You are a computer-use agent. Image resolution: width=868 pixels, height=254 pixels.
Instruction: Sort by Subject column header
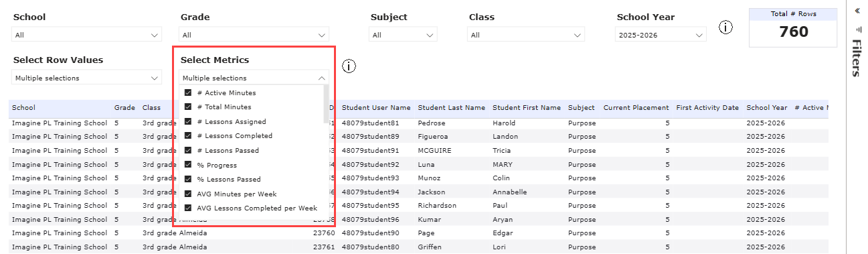pyautogui.click(x=581, y=107)
